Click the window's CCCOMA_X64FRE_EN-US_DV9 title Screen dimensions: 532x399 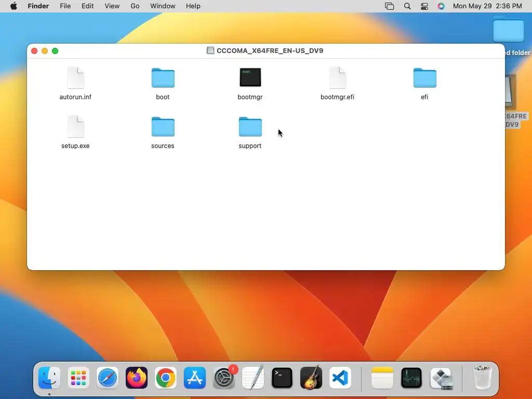pyautogui.click(x=270, y=50)
